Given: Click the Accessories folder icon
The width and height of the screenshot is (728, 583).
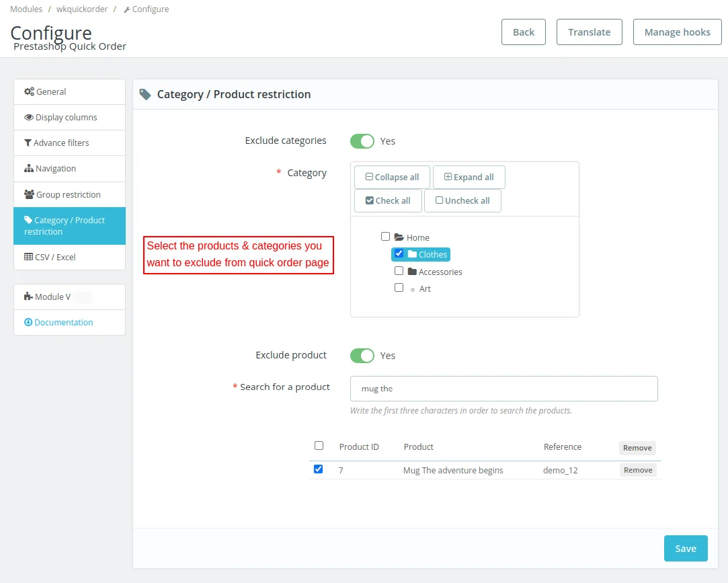Looking at the screenshot, I should (x=412, y=272).
